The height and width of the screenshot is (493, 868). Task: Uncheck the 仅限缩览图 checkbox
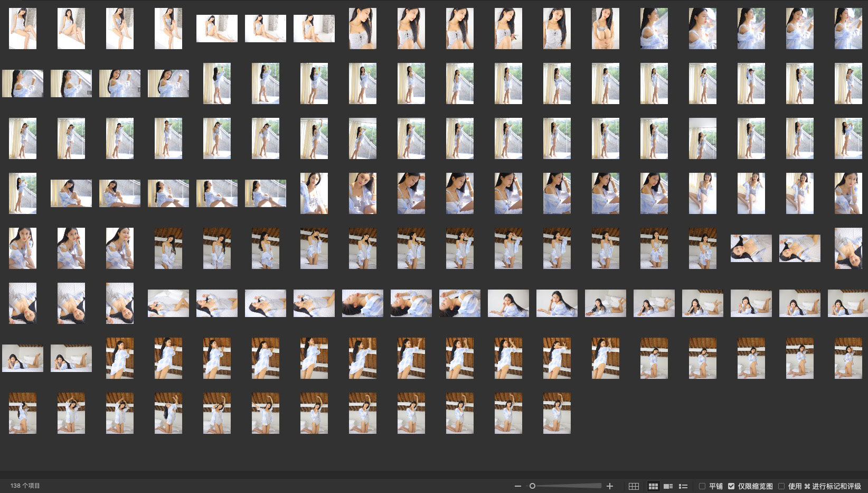coord(731,486)
